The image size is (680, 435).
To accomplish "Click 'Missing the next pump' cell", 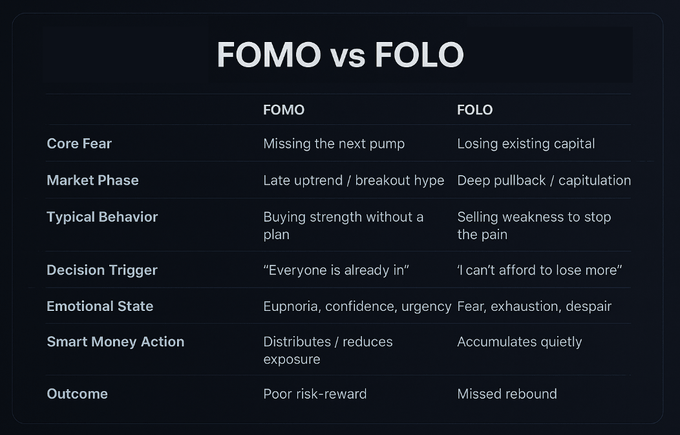I will point(334,144).
